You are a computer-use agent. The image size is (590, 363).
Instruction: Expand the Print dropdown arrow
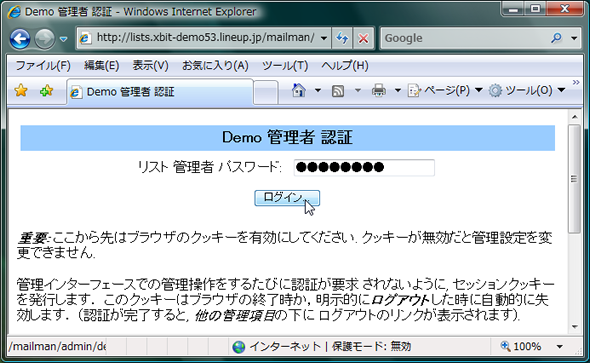coord(398,91)
